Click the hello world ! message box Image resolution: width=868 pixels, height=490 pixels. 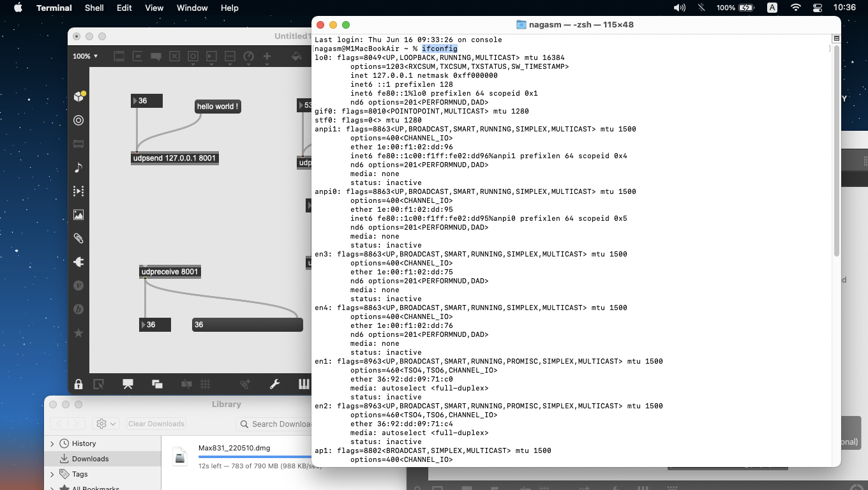pos(218,107)
